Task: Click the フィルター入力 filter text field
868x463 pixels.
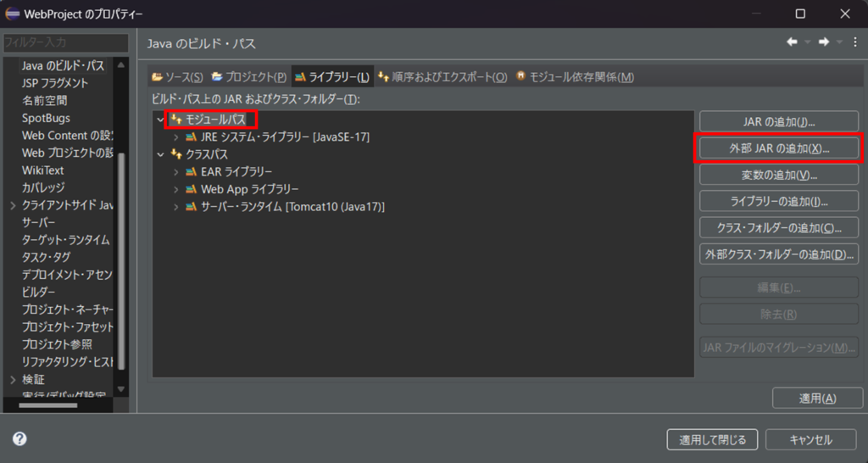Action: click(65, 42)
